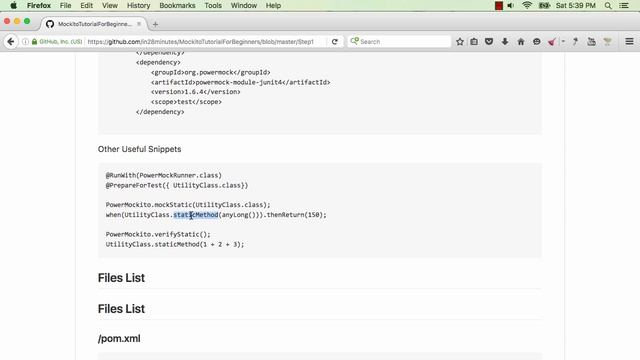Open a new browser tab

pyautogui.click(x=155, y=24)
